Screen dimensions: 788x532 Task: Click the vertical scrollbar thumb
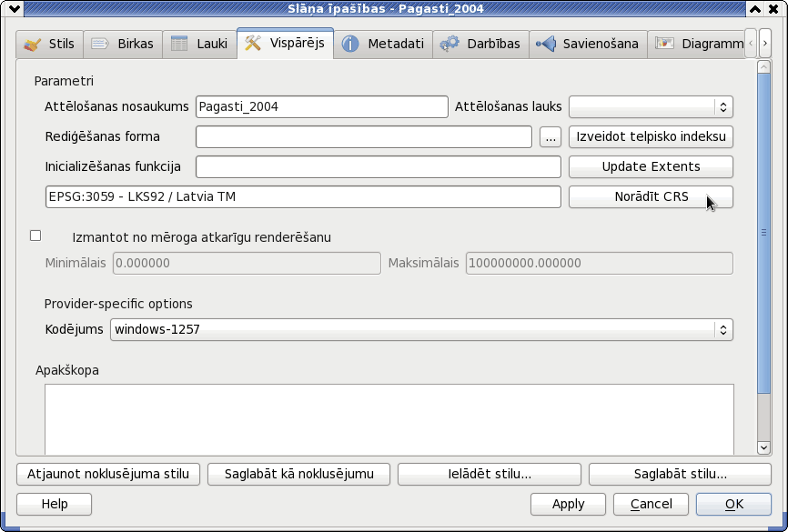click(x=763, y=233)
